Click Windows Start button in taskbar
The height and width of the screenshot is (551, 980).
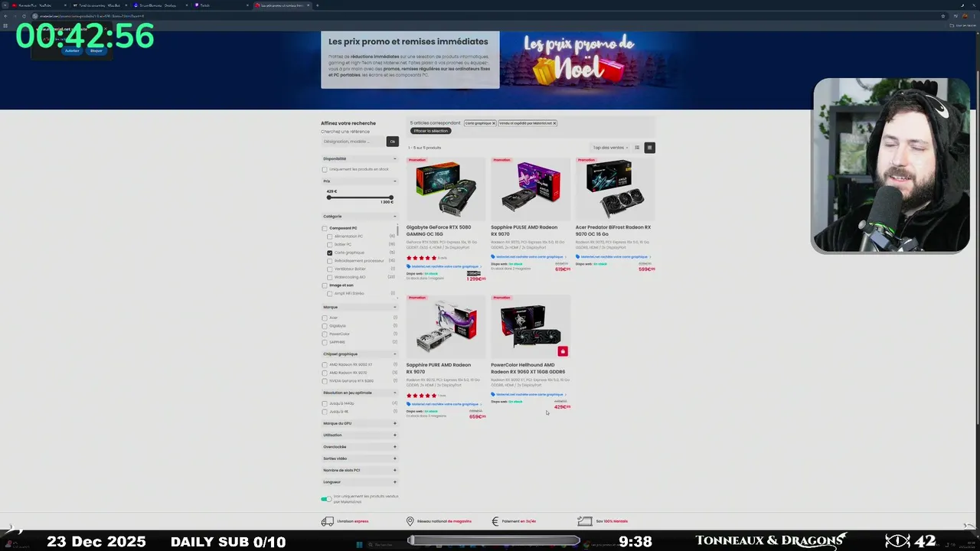tap(358, 544)
